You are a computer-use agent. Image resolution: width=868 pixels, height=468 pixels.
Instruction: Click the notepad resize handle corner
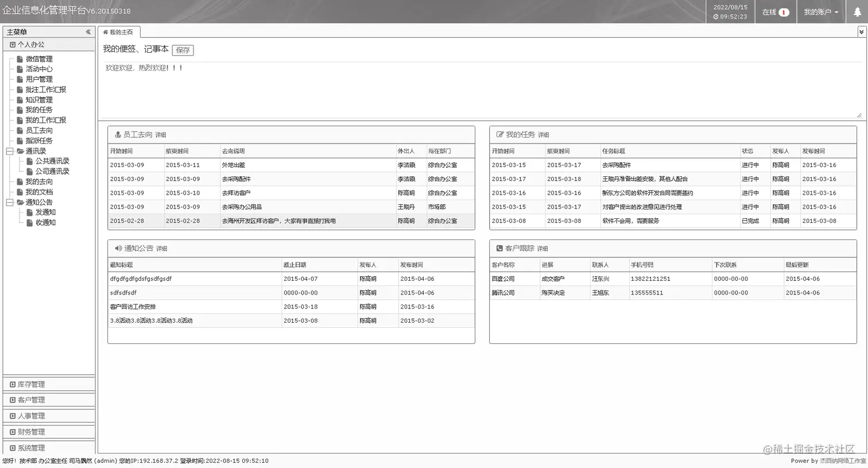click(x=859, y=115)
